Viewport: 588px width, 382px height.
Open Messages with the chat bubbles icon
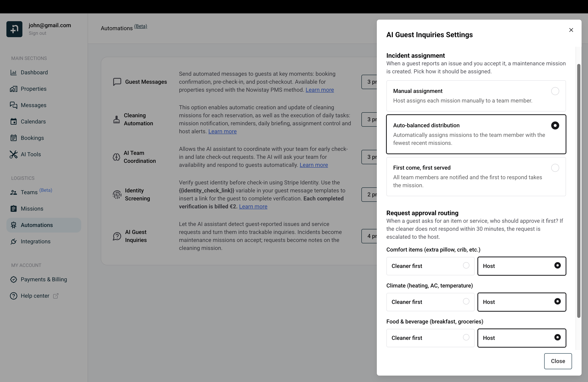point(14,105)
